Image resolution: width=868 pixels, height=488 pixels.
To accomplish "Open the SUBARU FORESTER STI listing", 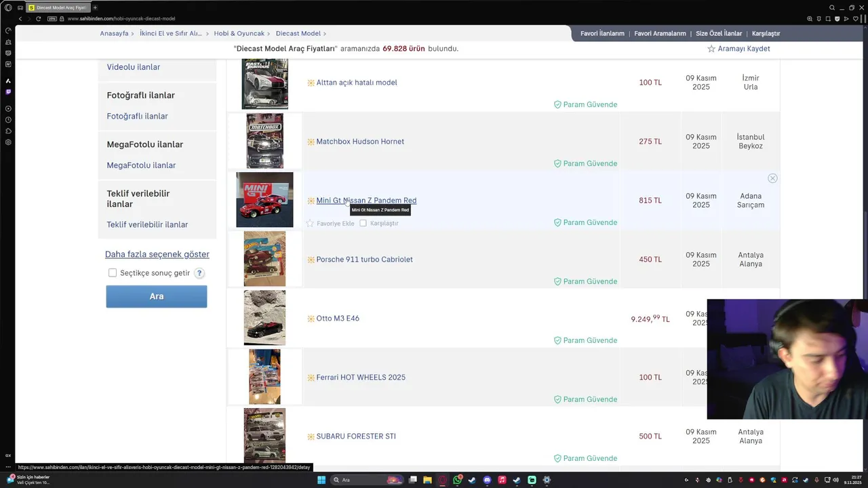I will pyautogui.click(x=356, y=436).
